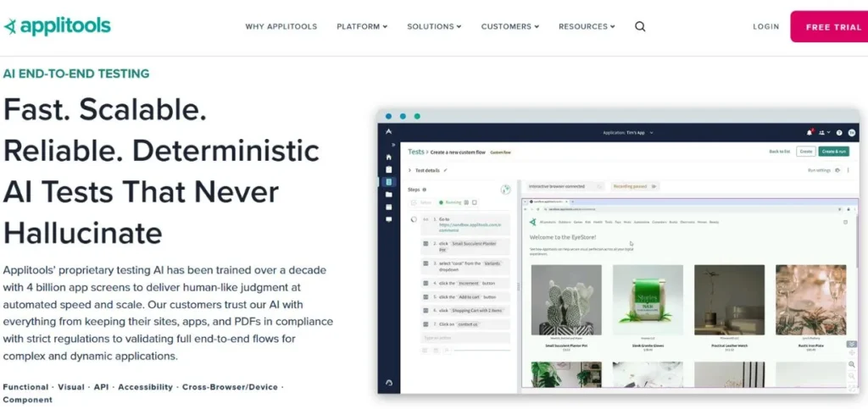The image size is (868, 409).
Task: Click the word API in capabilities list
Action: coord(102,387)
